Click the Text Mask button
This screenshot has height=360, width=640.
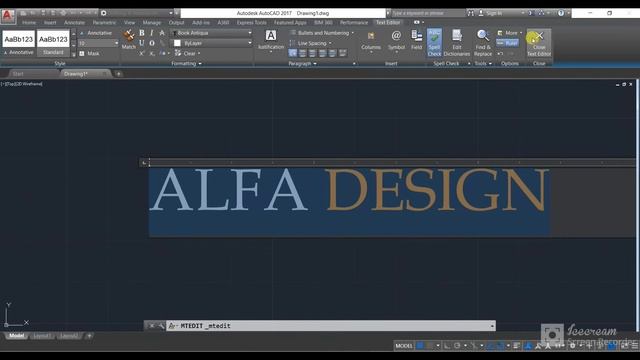[x=89, y=53]
